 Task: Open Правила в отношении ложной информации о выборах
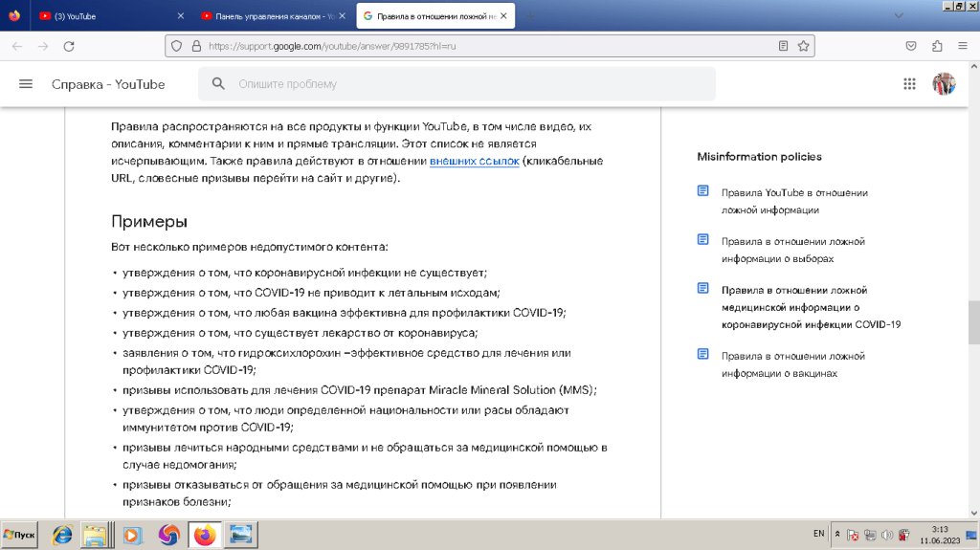click(792, 250)
